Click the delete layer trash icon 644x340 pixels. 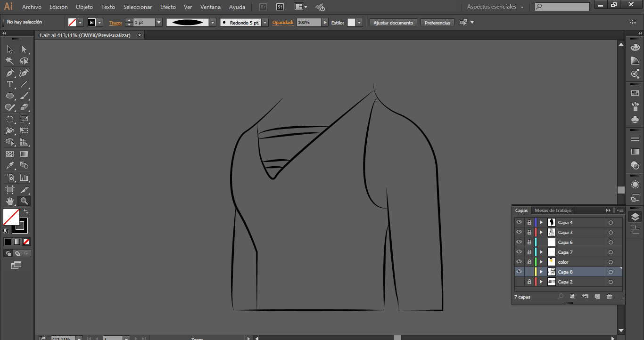coord(609,297)
